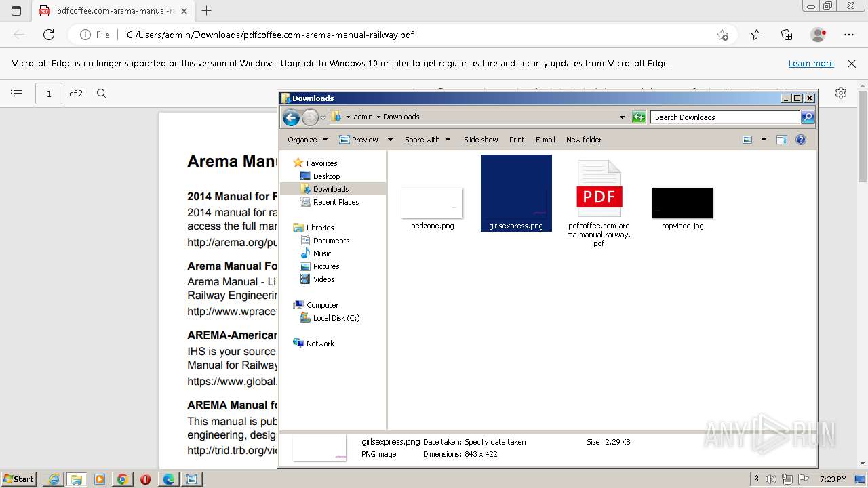Screen dimensions: 868x488
Task: Select the bedzone.png file
Action: coord(432,209)
